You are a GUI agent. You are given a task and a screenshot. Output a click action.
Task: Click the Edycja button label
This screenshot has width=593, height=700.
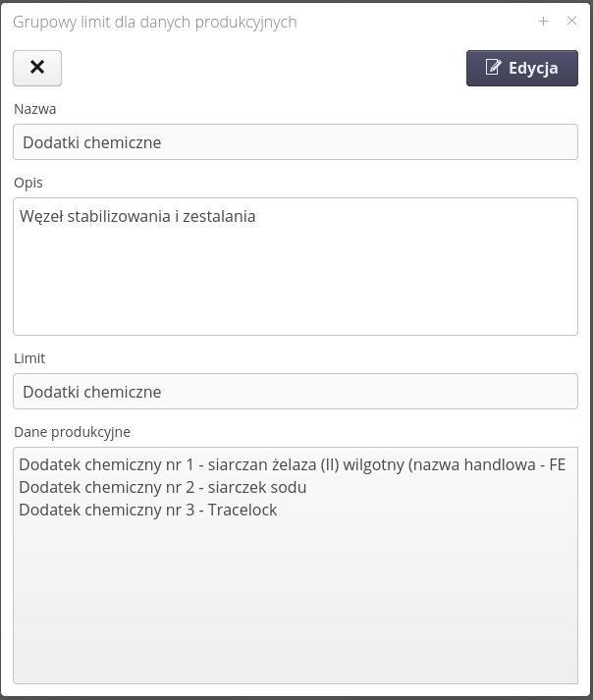533,68
